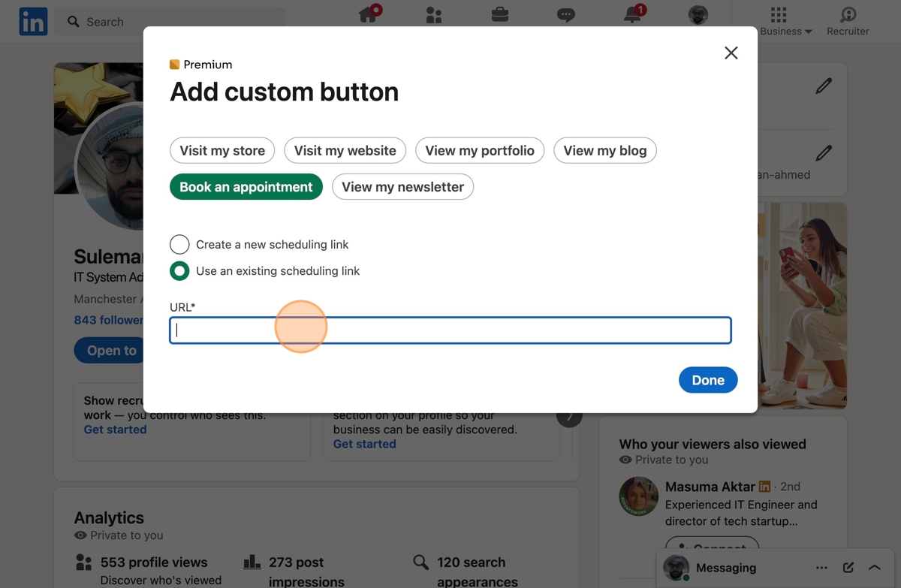Edit public profile URL pencil icon
The height and width of the screenshot is (588, 901).
click(824, 153)
